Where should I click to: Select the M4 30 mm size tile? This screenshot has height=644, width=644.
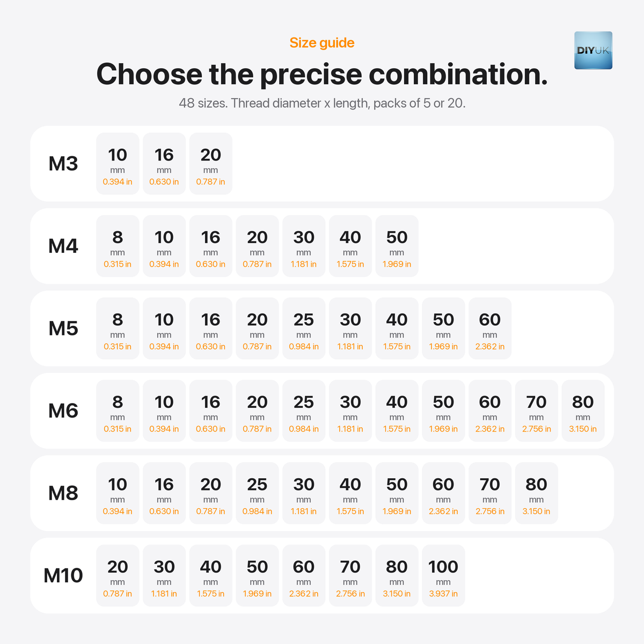(x=304, y=246)
